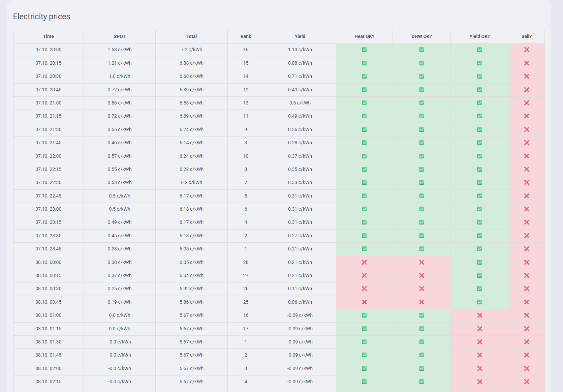This screenshot has width=563, height=392.
Task: Click DHW OK? red cross at 08.10. 00:15
Action: tap(421, 275)
